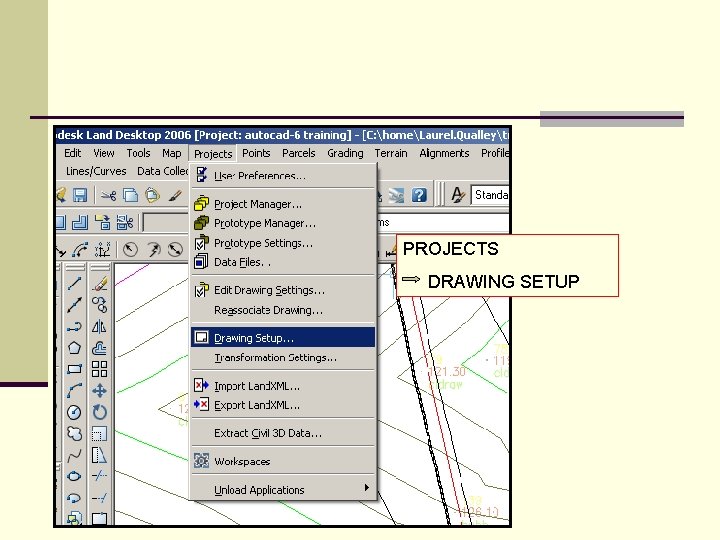Viewport: 720px width, 540px height.
Task: Open the Standard text style dropdown
Action: coord(490,195)
